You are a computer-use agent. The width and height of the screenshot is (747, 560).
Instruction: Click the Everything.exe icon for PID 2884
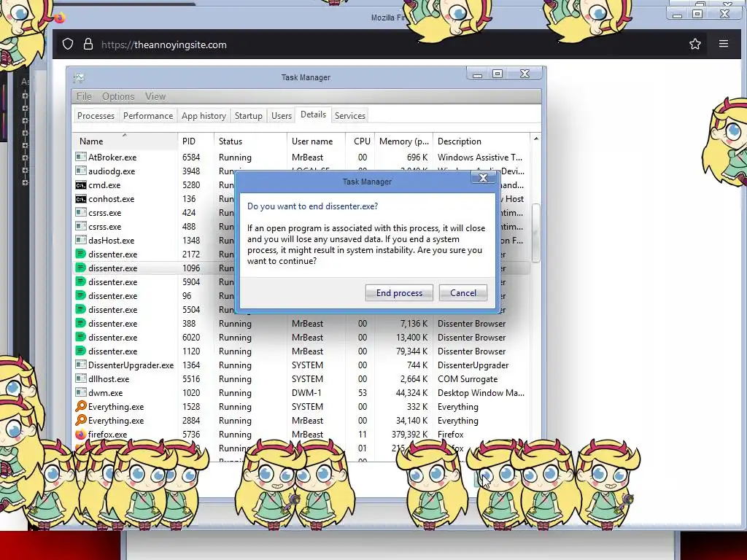[x=81, y=420]
